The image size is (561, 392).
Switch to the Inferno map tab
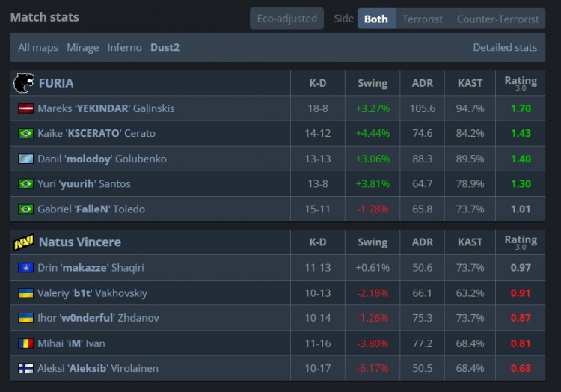tap(124, 47)
